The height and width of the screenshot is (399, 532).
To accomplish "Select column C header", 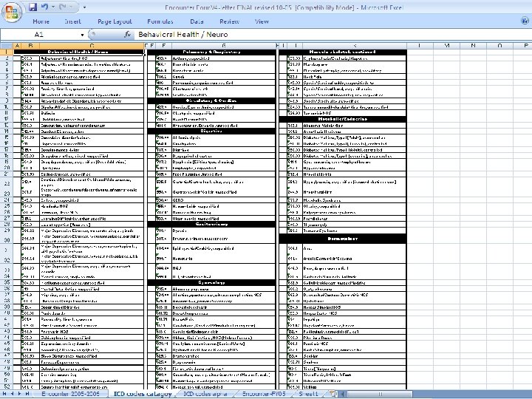I will click(92, 46).
